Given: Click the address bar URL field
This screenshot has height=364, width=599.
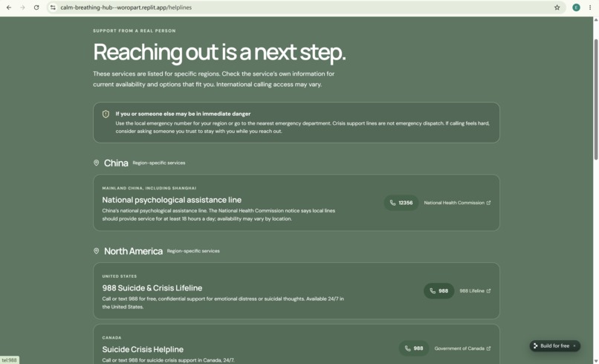Looking at the screenshot, I should (305, 7).
